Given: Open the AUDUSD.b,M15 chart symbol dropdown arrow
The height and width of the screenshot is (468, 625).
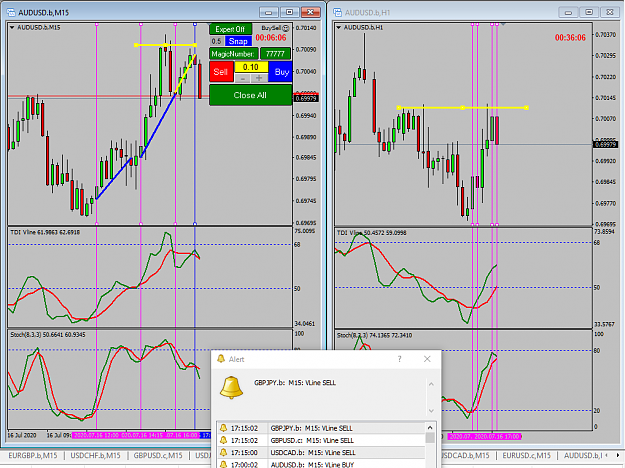Looking at the screenshot, I should point(12,28).
